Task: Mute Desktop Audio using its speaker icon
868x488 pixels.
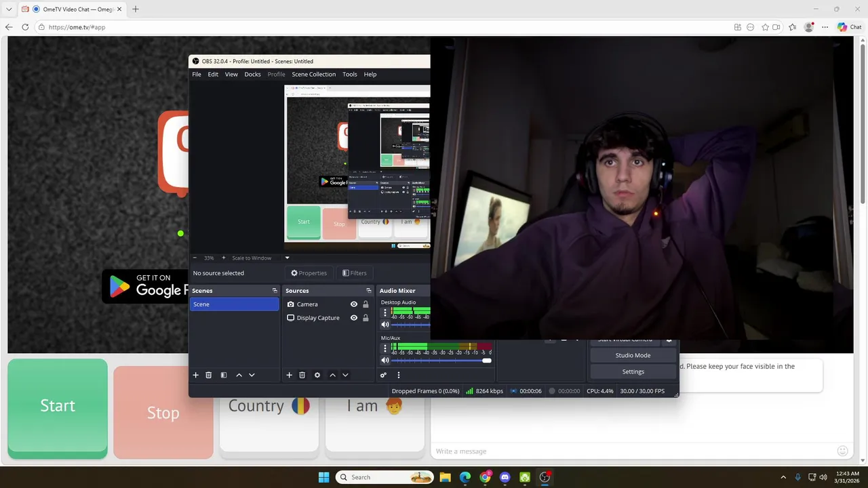Action: tap(385, 325)
